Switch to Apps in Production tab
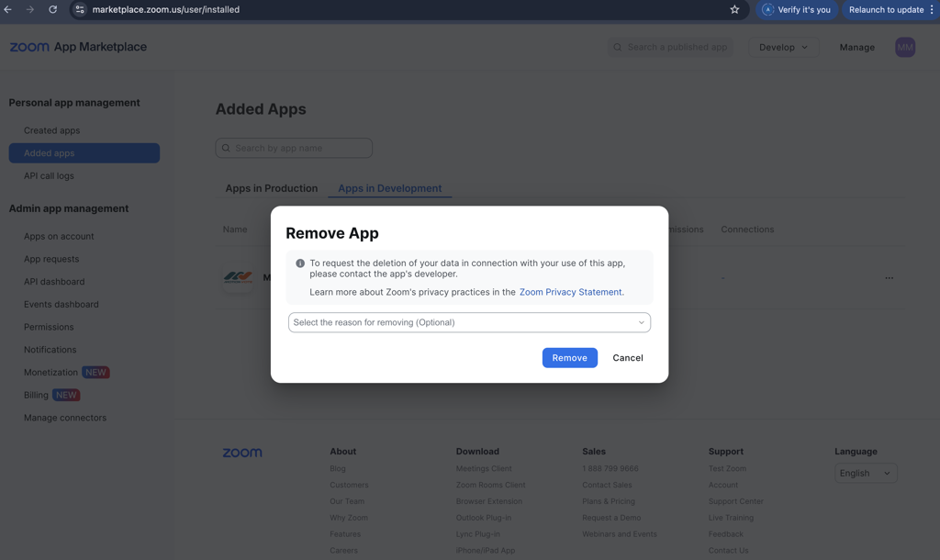 pos(272,188)
